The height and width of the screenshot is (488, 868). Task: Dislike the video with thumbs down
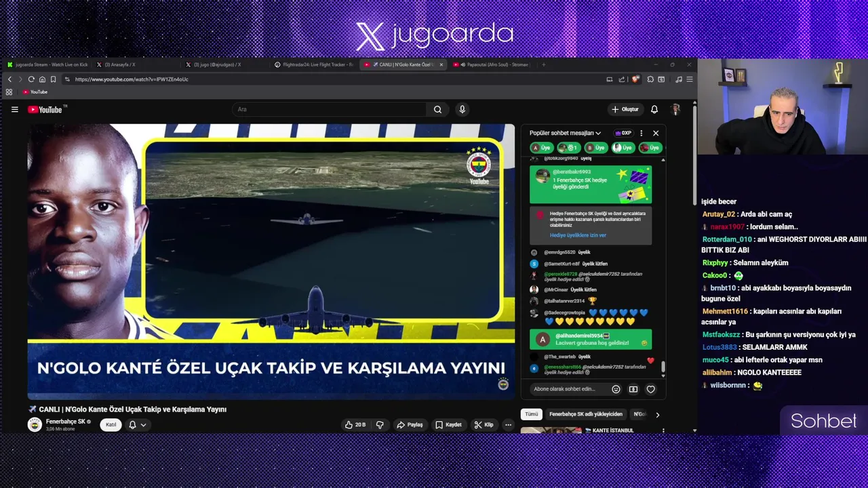click(380, 425)
